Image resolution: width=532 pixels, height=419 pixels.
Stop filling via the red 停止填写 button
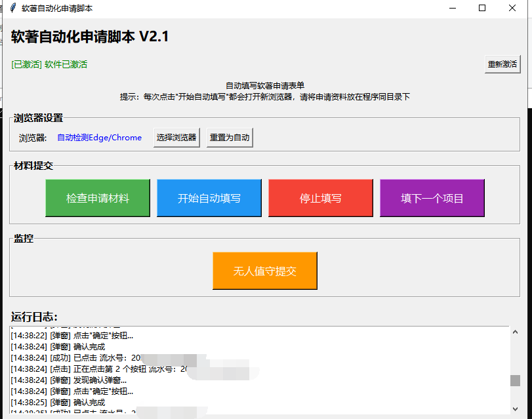[x=320, y=197]
